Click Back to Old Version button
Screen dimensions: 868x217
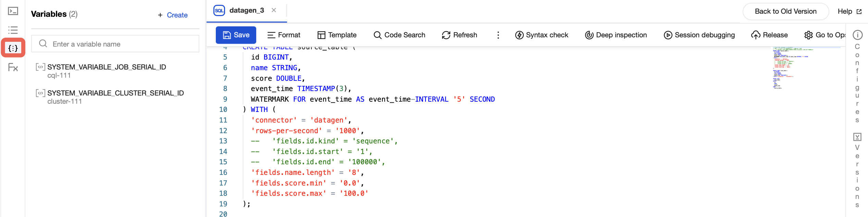785,11
